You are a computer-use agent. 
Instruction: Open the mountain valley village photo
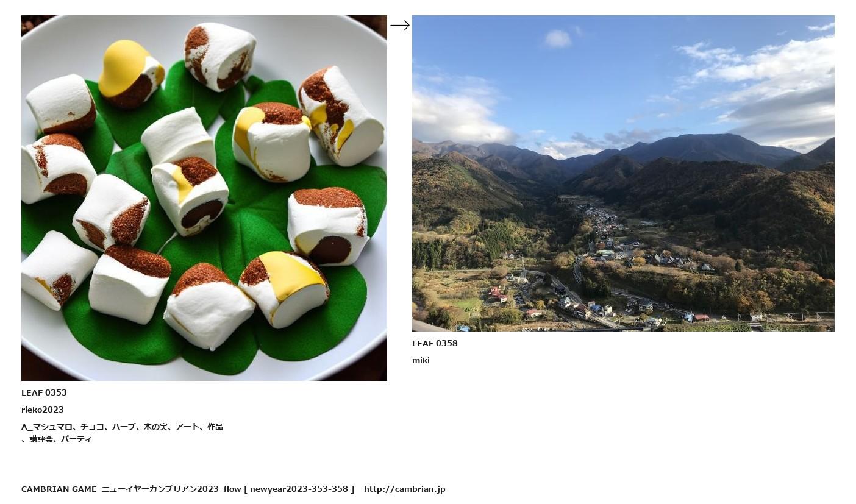tap(623, 173)
